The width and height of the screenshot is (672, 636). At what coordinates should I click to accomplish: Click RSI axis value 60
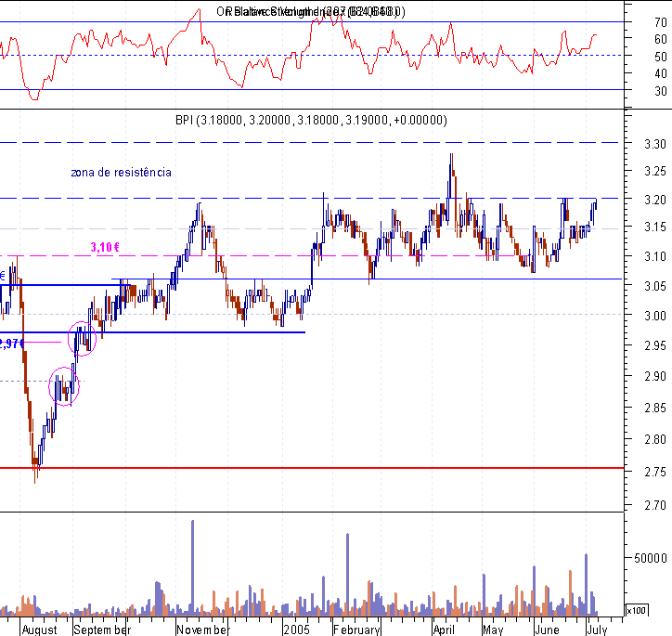click(661, 39)
